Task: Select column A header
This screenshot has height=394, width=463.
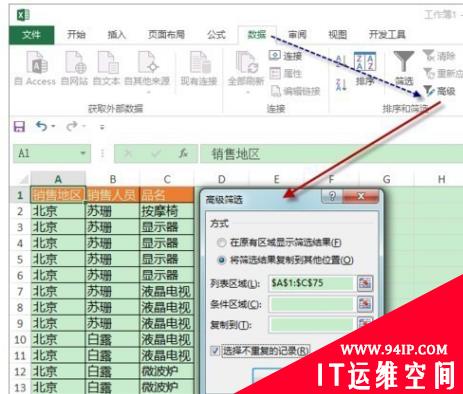Action: pos(58,179)
